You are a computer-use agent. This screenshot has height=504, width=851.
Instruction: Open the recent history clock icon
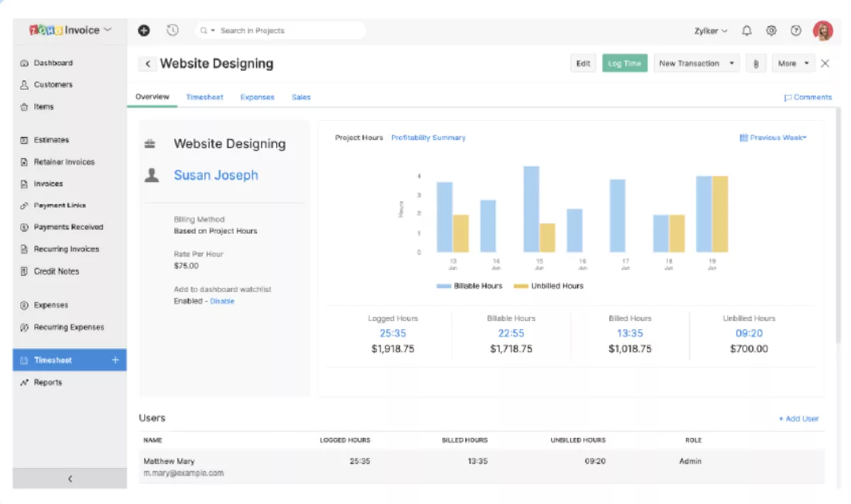click(172, 30)
